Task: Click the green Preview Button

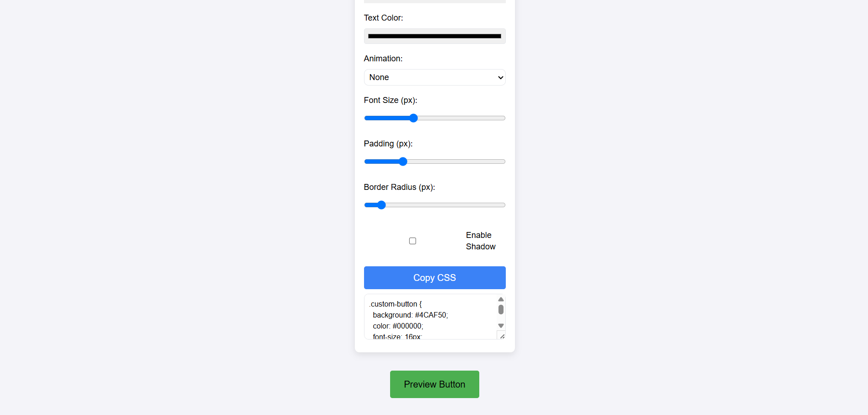Action: coord(434,384)
